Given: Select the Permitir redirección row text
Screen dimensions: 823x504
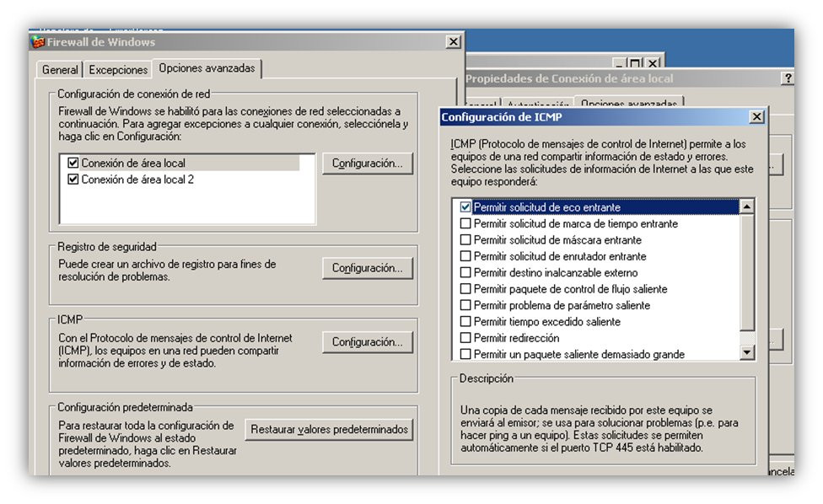Looking at the screenshot, I should pos(516,338).
